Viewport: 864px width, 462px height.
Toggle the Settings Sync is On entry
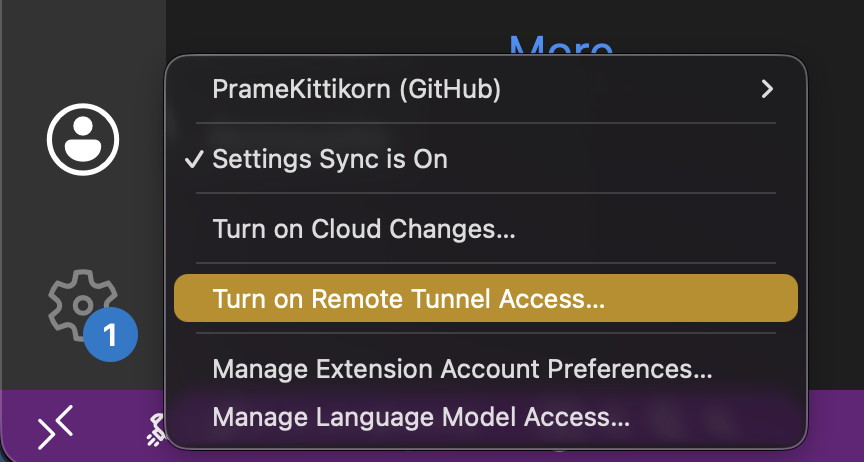tap(330, 160)
